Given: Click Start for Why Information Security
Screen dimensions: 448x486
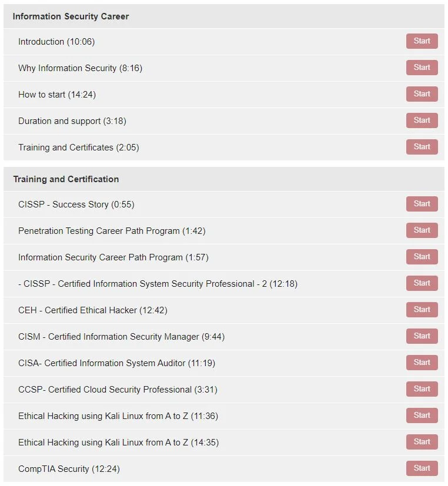Looking at the screenshot, I should click(422, 68).
